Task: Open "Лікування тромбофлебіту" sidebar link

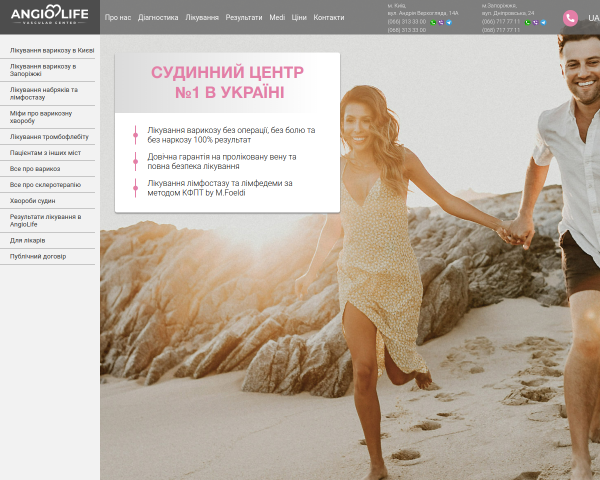Action: pos(49,137)
